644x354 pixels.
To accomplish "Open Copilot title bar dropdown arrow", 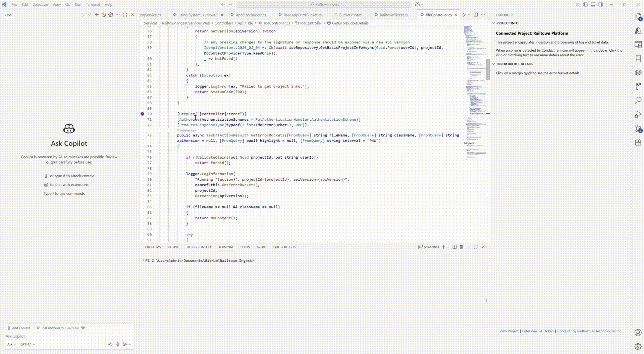I will coord(422,4).
